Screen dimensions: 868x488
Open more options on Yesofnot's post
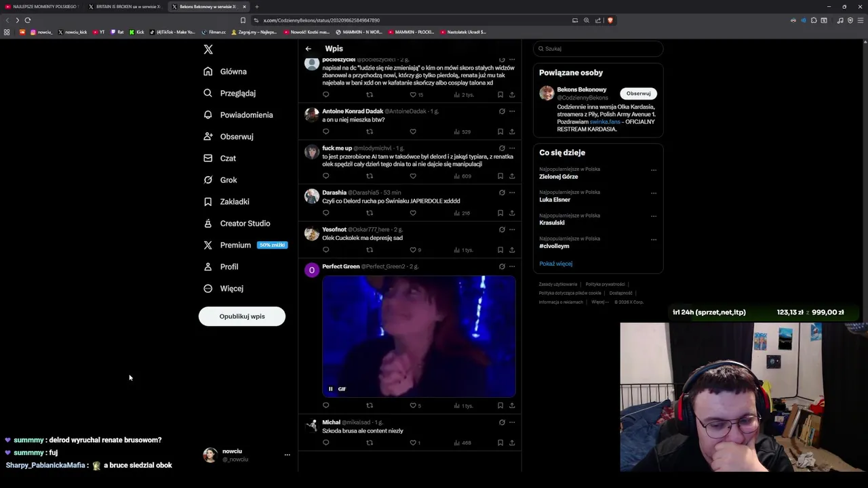pos(512,229)
